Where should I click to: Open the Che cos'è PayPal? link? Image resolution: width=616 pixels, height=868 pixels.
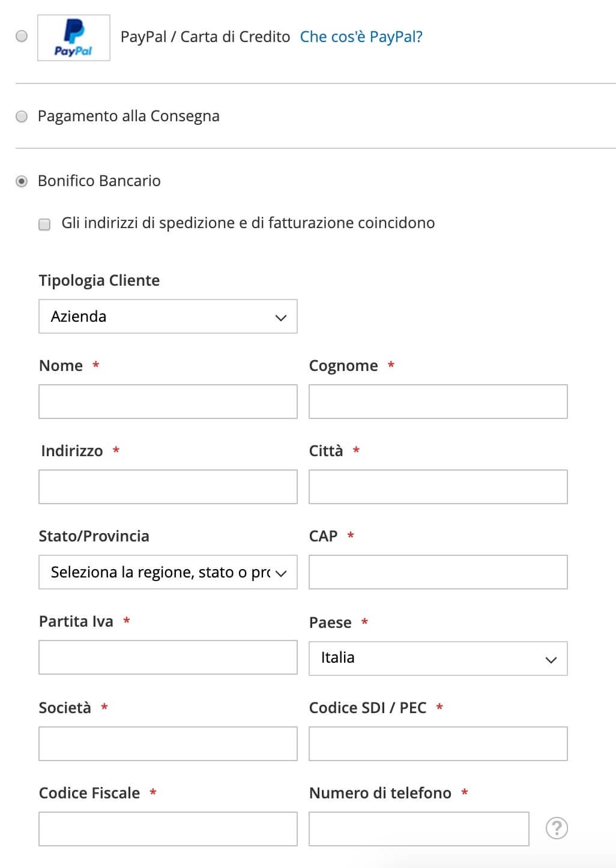point(361,37)
